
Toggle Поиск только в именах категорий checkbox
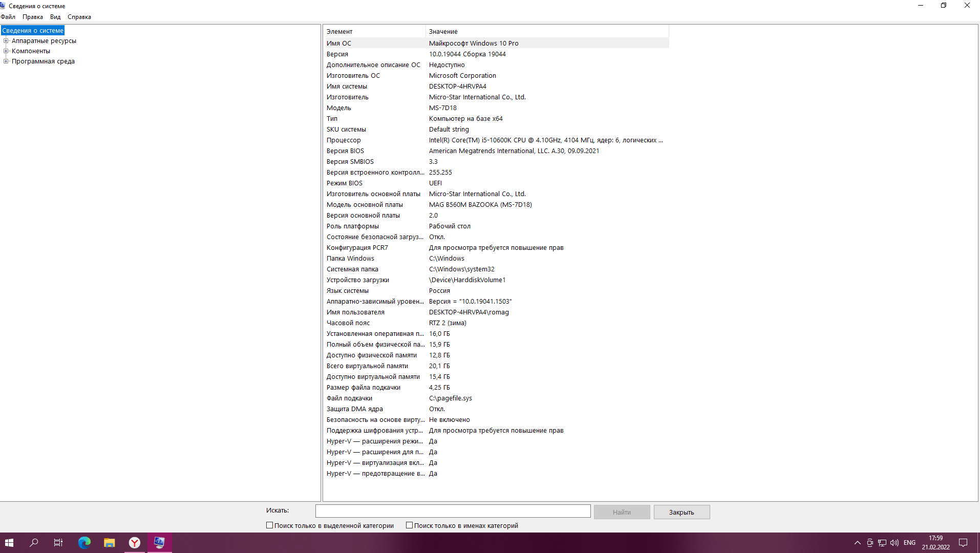tap(409, 525)
